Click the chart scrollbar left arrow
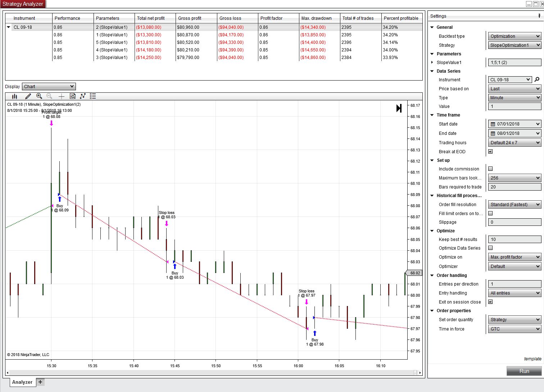 tap(8, 373)
